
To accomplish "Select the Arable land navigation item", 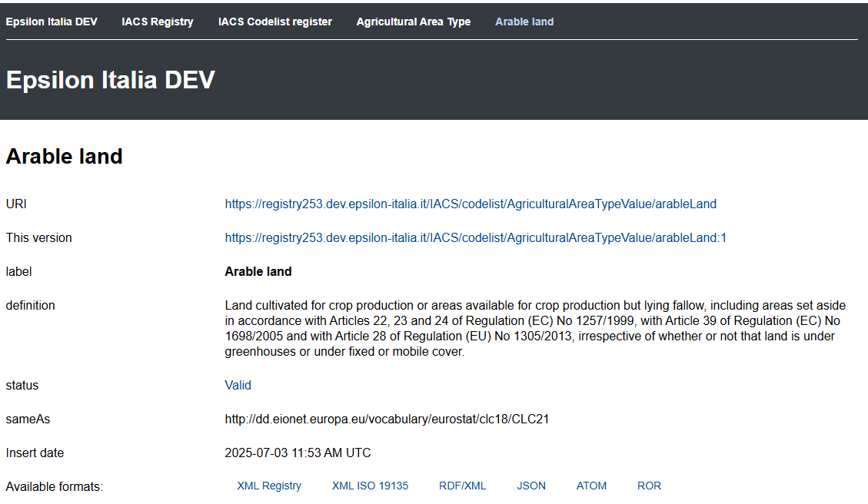I will (x=524, y=22).
